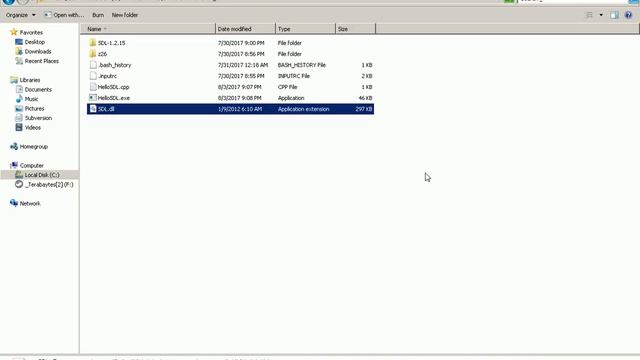Click the .bash_history file icon
The width and height of the screenshot is (640, 360).
[93, 65]
